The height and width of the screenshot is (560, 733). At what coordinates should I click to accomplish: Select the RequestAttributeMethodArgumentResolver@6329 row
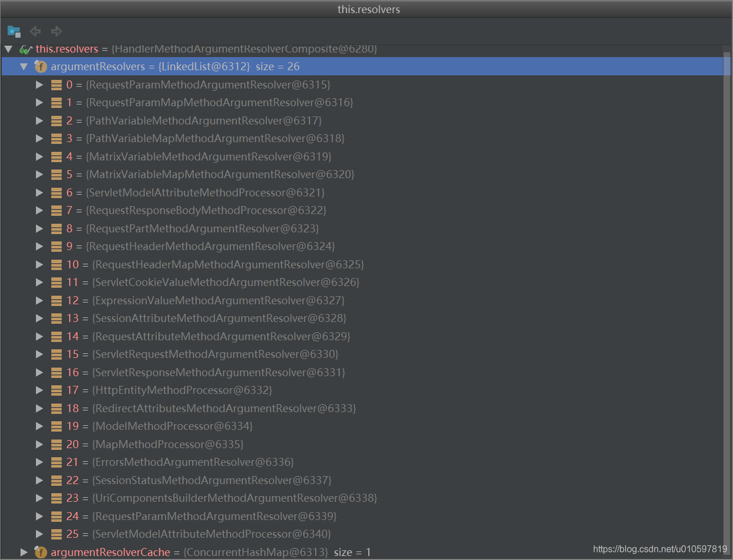362,337
